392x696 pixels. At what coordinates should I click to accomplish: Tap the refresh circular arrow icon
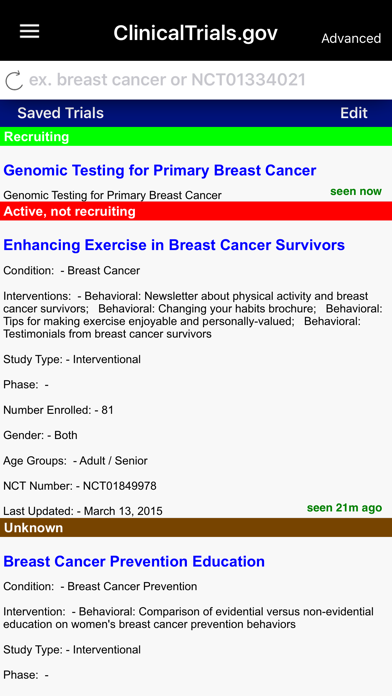[14, 80]
